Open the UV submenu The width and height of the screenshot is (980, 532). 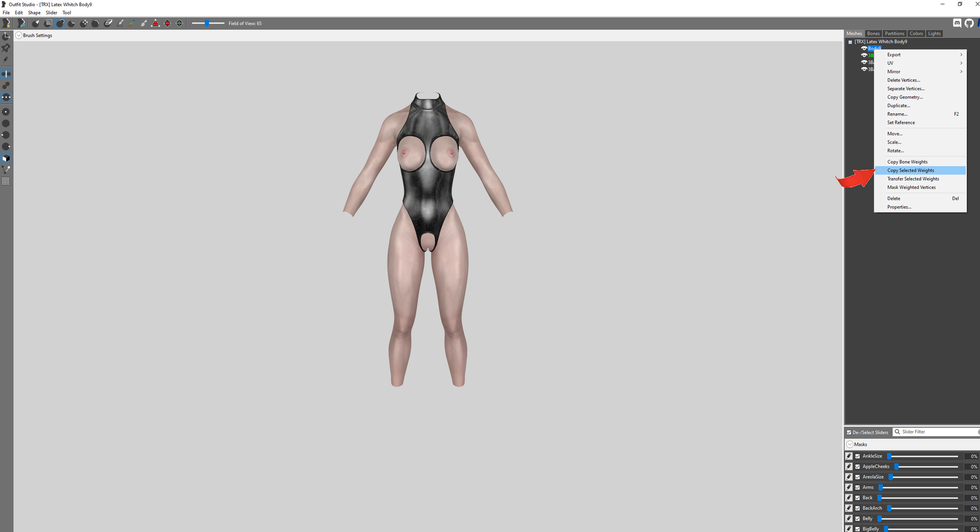click(x=920, y=63)
